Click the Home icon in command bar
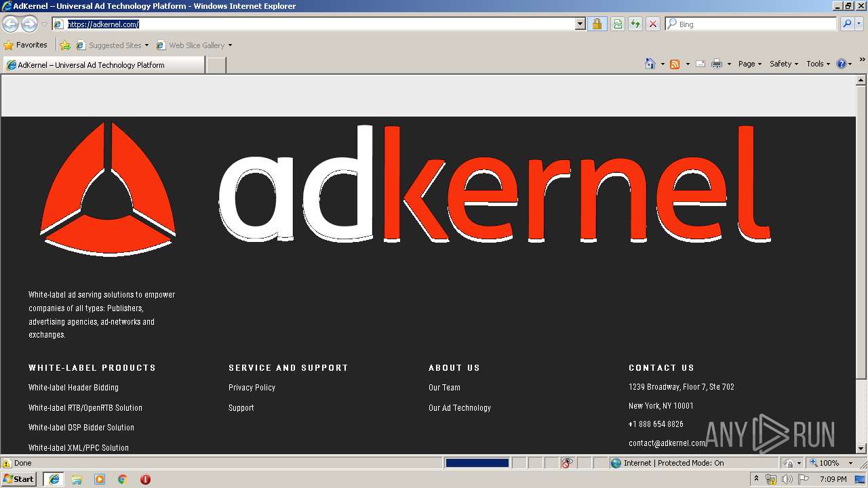This screenshot has height=488, width=868. pos(650,64)
